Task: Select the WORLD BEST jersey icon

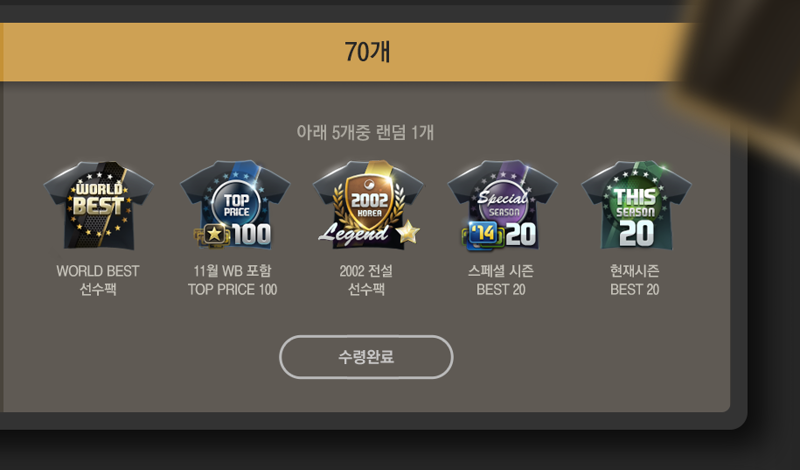Action: click(x=98, y=206)
